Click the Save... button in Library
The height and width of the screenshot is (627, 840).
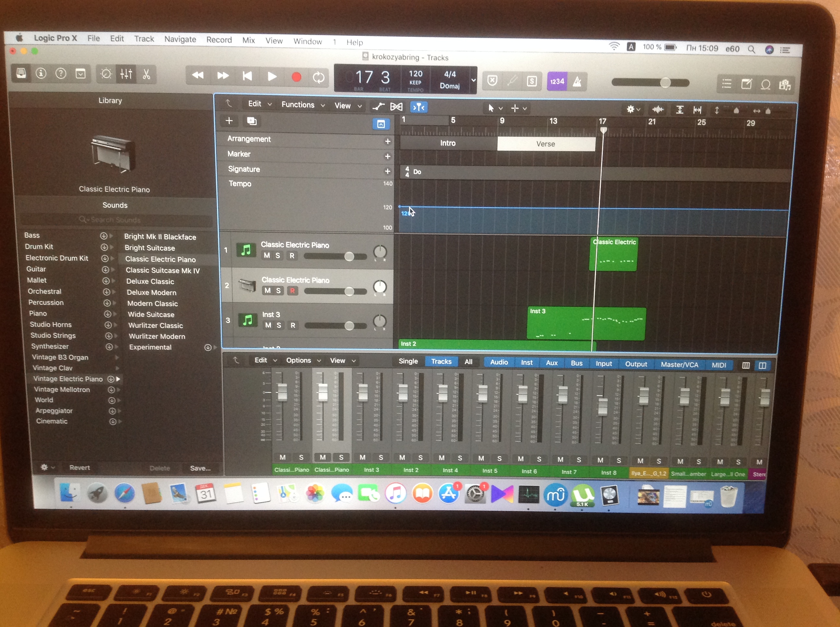(x=200, y=468)
